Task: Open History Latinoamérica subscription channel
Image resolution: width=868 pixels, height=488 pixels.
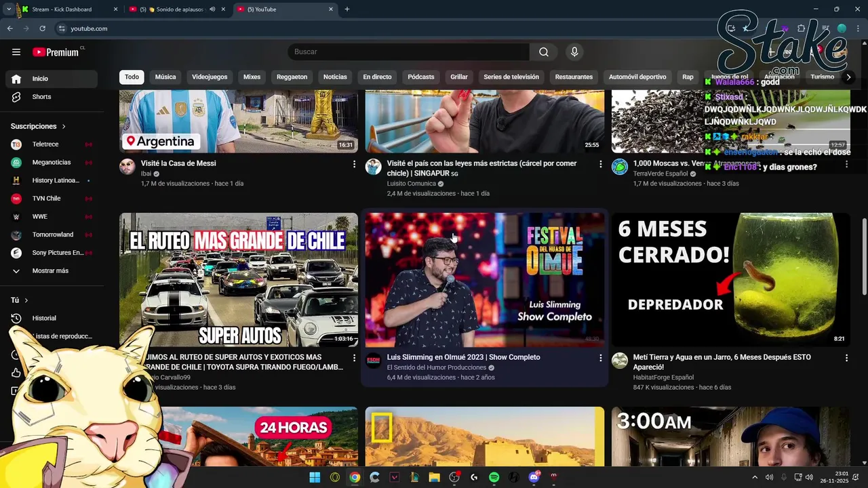Action: click(x=52, y=181)
